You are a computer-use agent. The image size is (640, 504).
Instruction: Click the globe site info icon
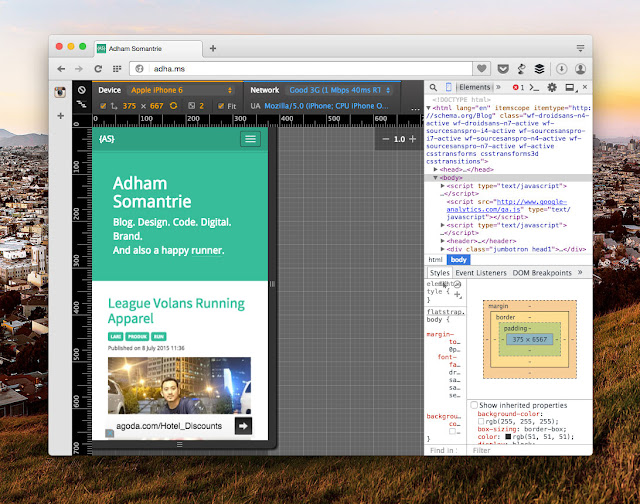(x=139, y=69)
